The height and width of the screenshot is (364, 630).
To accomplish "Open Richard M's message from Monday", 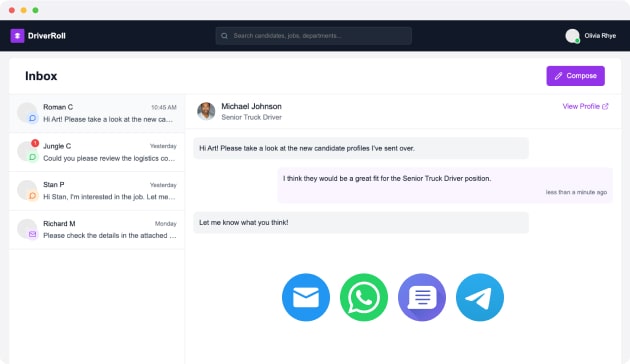I will (x=97, y=230).
